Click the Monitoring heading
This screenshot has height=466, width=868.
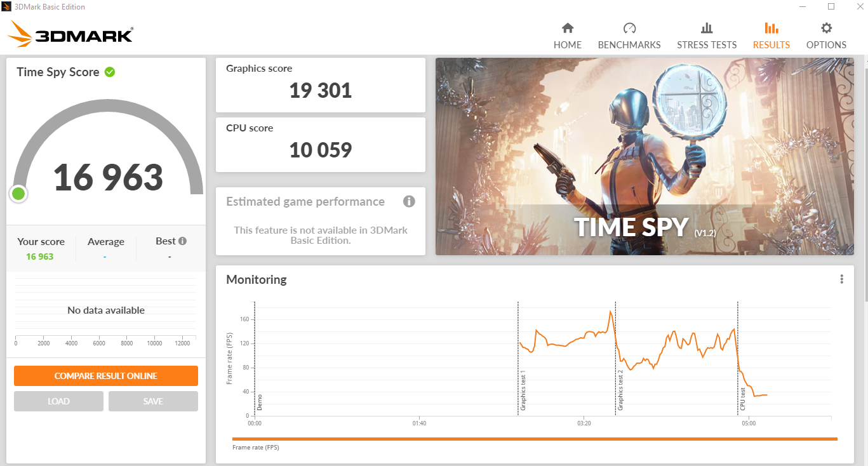[x=257, y=279]
